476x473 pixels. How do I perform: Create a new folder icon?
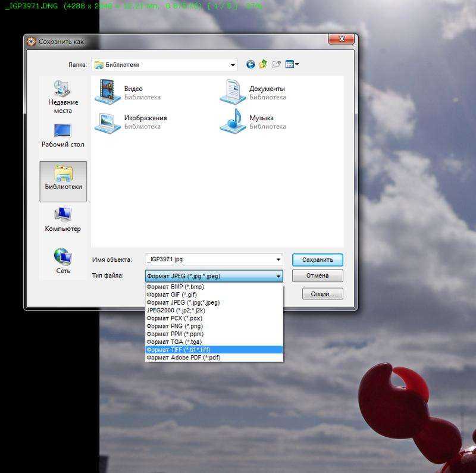coord(276,64)
